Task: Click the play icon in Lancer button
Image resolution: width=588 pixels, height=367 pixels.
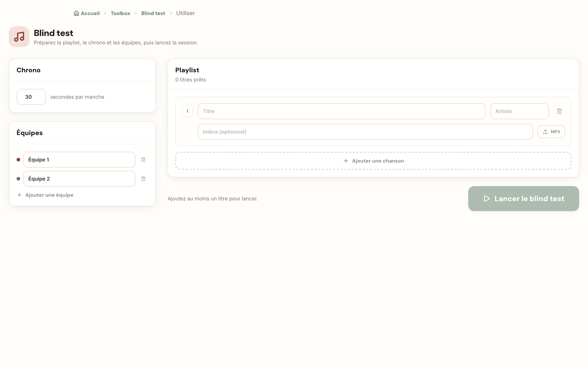Action: coord(487,199)
